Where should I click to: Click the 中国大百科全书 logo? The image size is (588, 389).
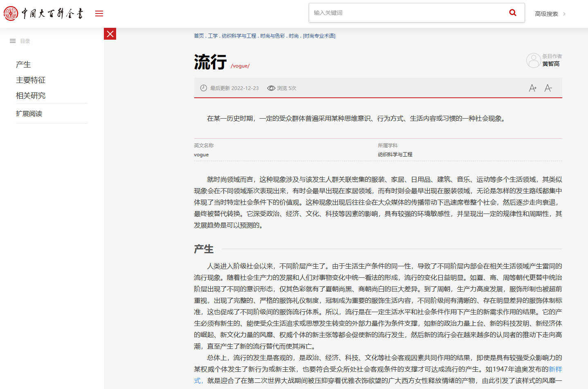pos(43,13)
